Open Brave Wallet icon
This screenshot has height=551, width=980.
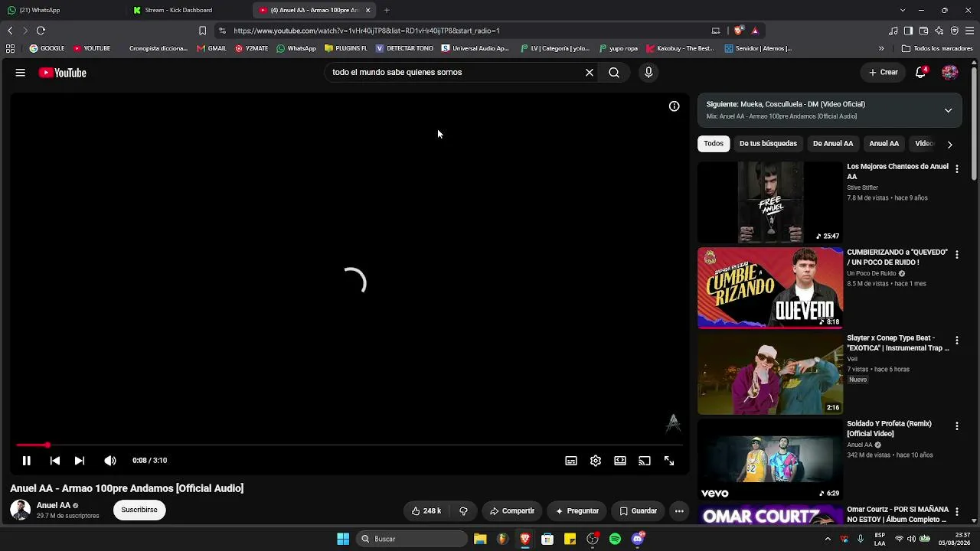point(923,31)
